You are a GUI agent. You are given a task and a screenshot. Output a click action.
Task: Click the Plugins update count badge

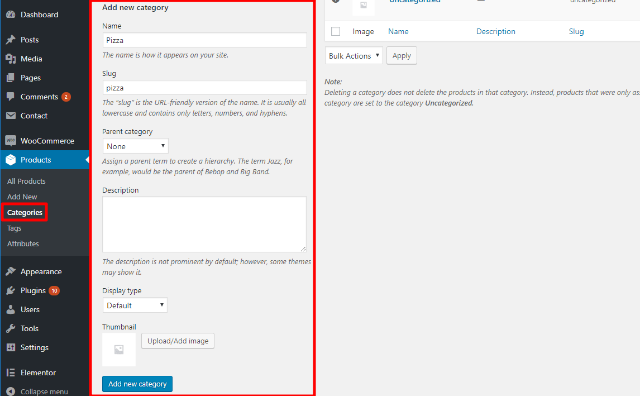pos(54,290)
